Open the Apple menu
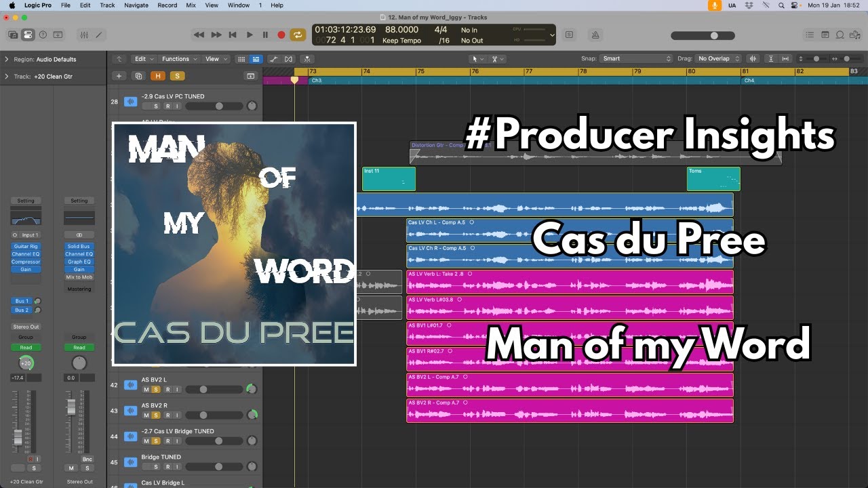 (12, 5)
